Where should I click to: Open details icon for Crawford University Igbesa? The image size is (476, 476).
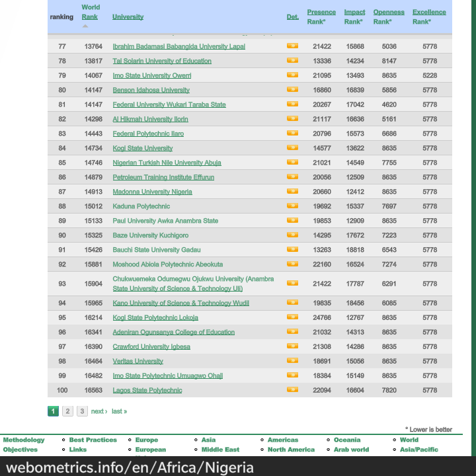292,346
